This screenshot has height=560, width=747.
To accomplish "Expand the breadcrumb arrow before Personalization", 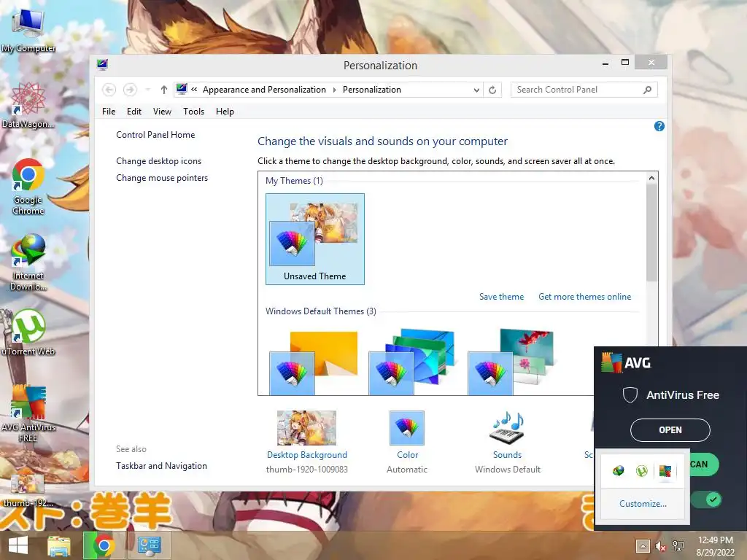I will (x=334, y=90).
